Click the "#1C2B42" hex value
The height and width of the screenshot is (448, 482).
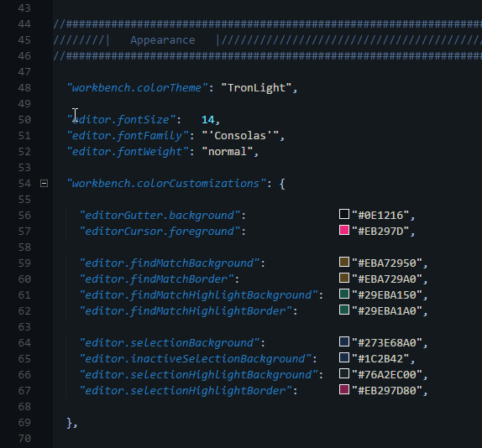[x=380, y=359]
